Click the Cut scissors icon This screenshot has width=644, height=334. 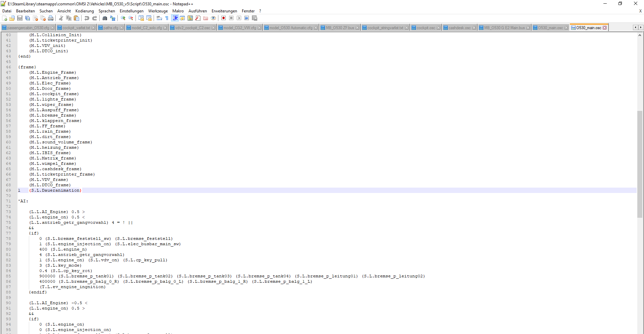(61, 18)
